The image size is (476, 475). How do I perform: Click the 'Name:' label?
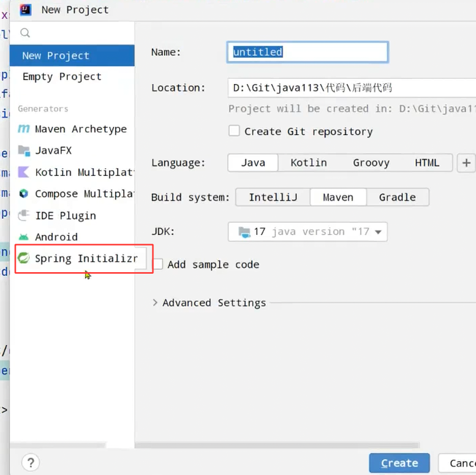[166, 52]
